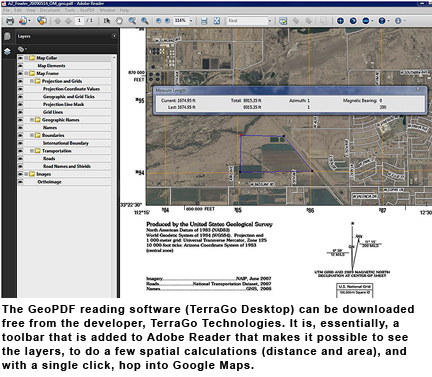This screenshot has width=432, height=377.
Task: Hide the Grid Lines layer
Action: click(x=21, y=112)
